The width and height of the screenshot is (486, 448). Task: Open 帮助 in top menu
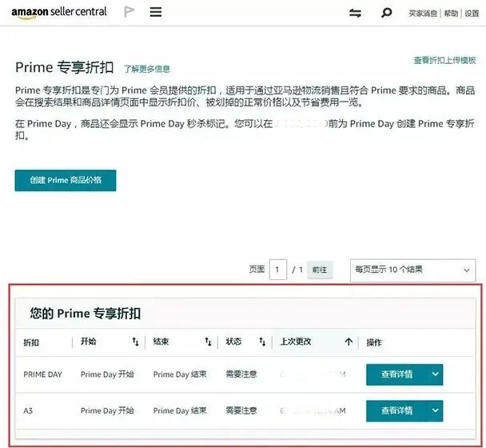451,14
